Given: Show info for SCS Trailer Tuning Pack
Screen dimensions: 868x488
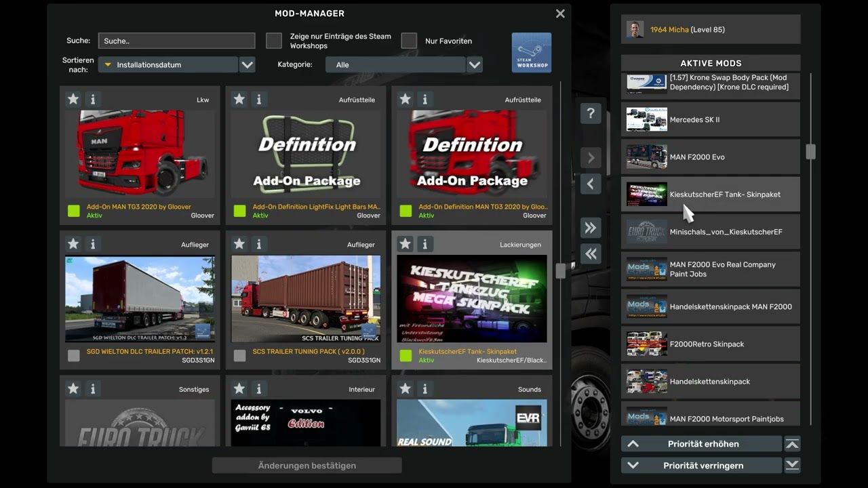Looking at the screenshot, I should pos(259,244).
